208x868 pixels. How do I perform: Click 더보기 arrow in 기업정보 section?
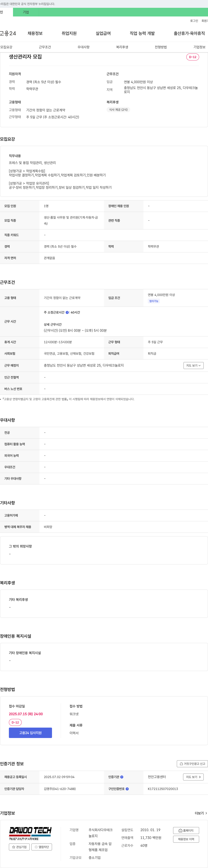[201, 813]
